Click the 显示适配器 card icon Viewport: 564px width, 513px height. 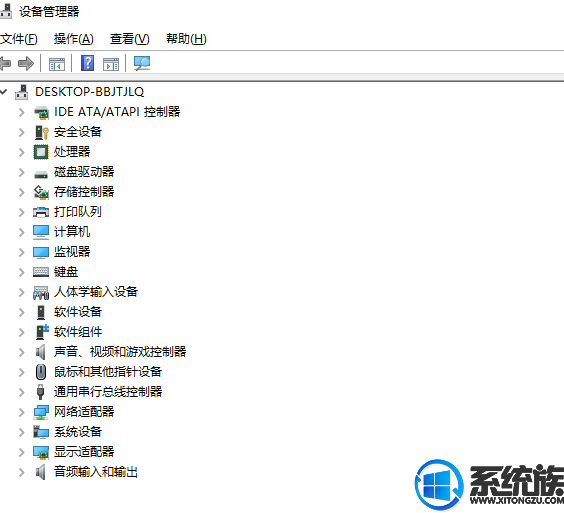[x=41, y=453]
